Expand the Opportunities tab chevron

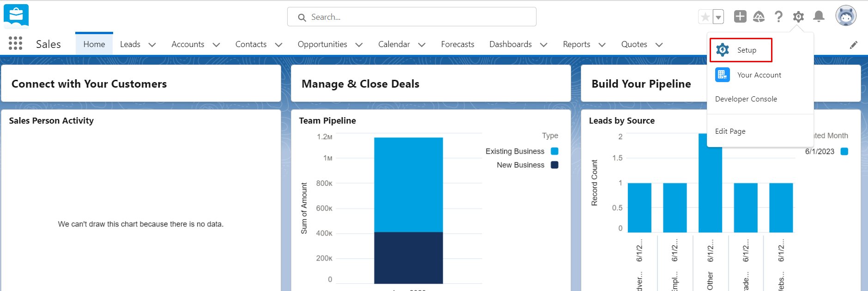[359, 45]
